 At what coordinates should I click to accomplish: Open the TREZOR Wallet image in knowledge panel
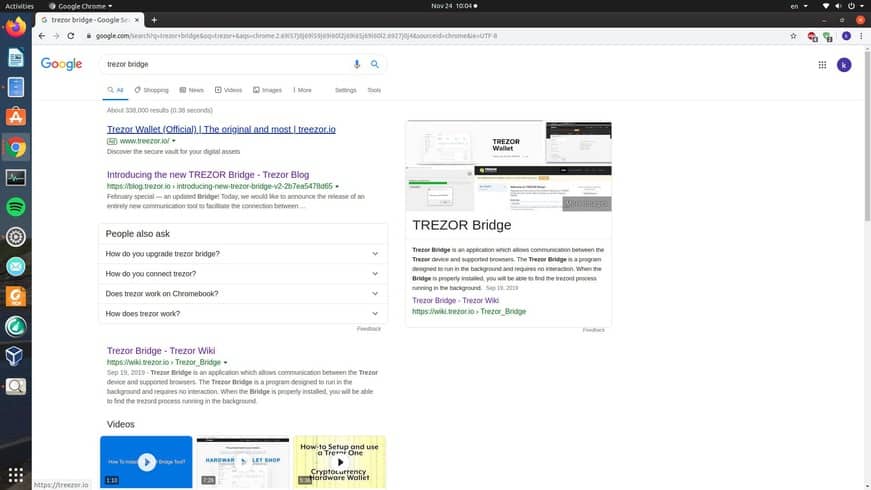[x=475, y=142]
